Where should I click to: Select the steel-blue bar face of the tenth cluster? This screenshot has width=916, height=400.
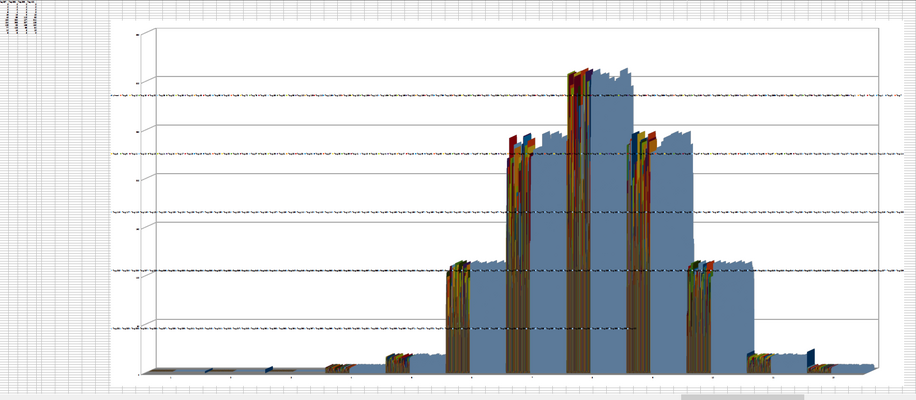[x=732, y=317]
